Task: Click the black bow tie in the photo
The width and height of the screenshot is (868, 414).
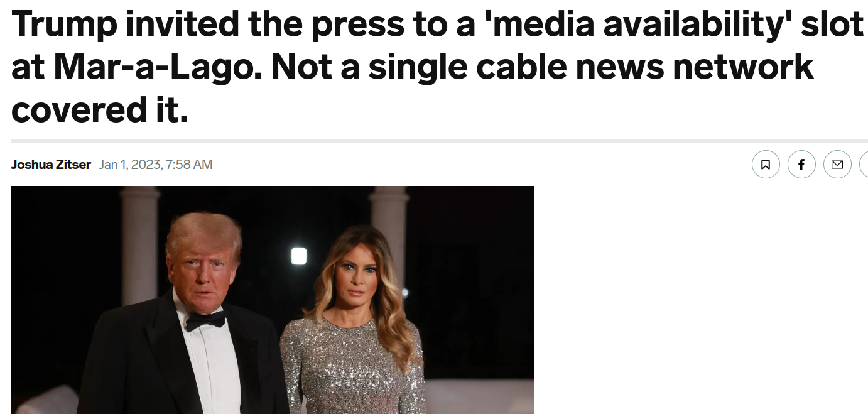Action: [205, 321]
